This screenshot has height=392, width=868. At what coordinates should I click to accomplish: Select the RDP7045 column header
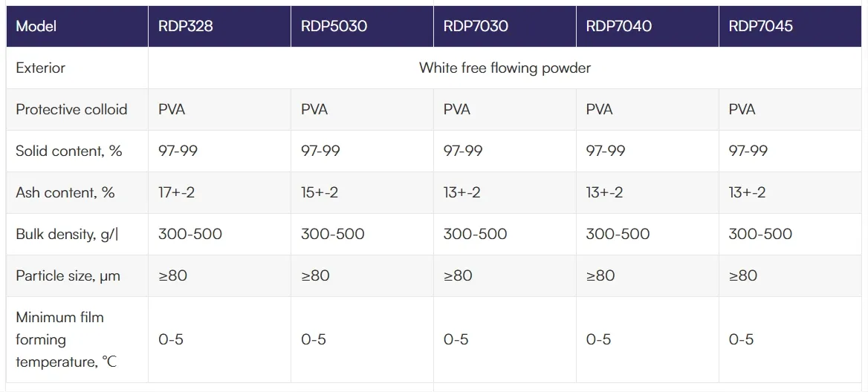760,26
